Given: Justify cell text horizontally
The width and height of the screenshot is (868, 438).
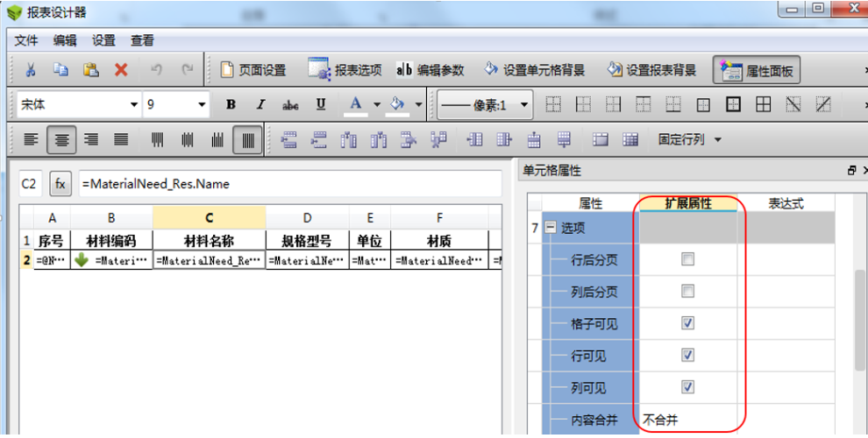Looking at the screenshot, I should pos(121,139).
